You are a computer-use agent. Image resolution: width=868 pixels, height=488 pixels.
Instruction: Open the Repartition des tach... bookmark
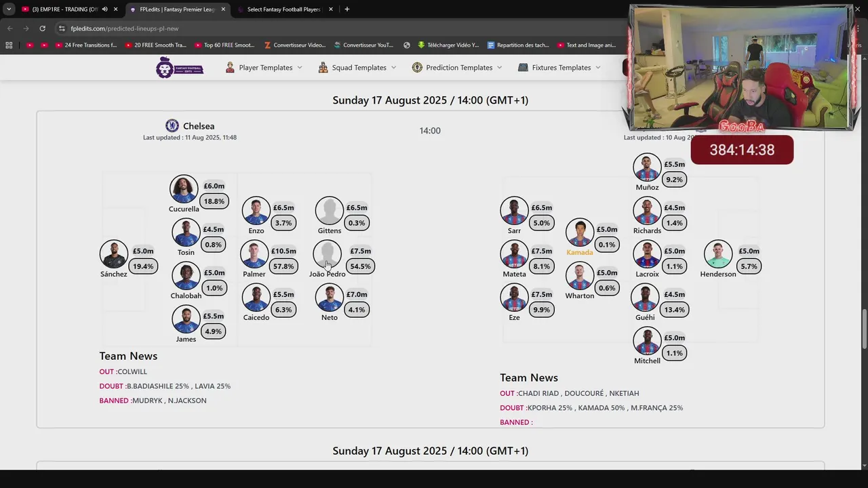(519, 45)
